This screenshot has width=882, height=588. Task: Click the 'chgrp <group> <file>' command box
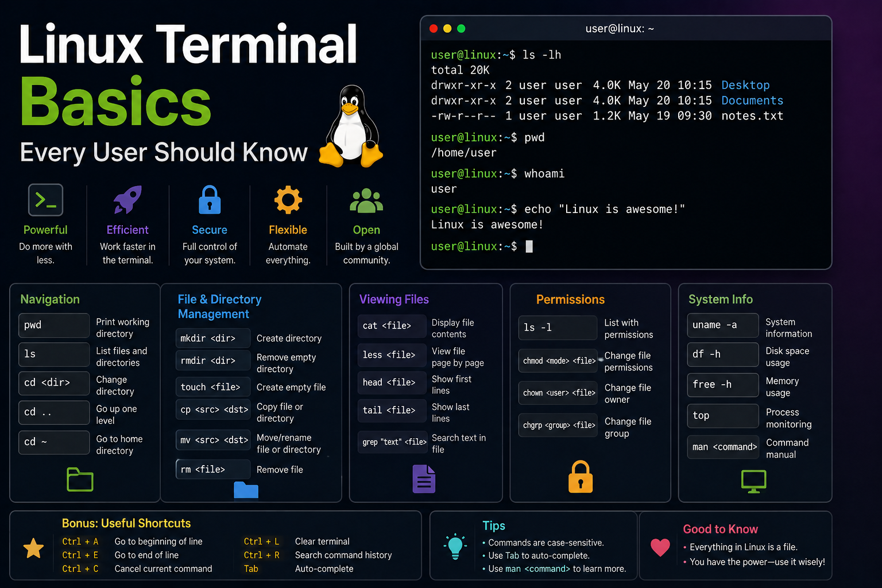[x=558, y=425]
